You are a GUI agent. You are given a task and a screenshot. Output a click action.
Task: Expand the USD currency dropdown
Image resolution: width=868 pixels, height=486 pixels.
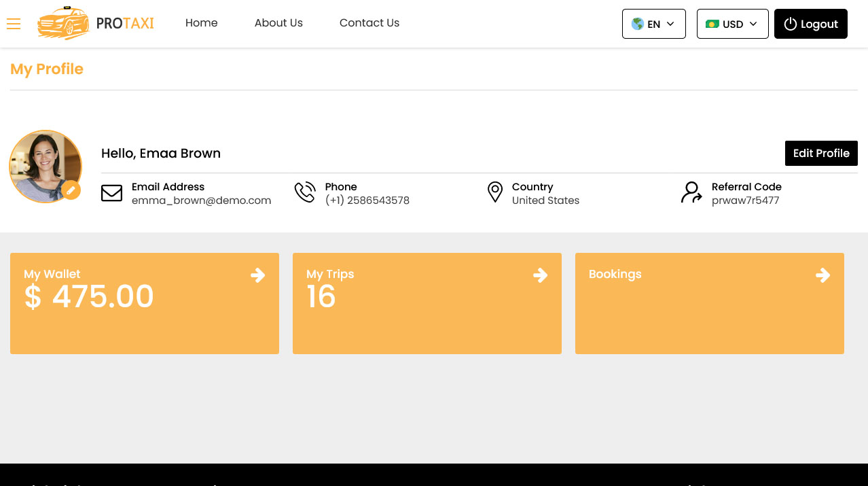tap(733, 24)
